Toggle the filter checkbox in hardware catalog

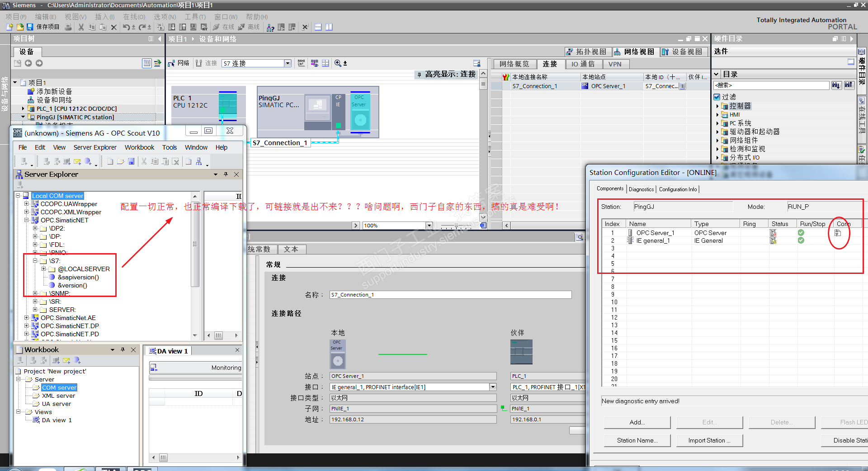pos(717,97)
